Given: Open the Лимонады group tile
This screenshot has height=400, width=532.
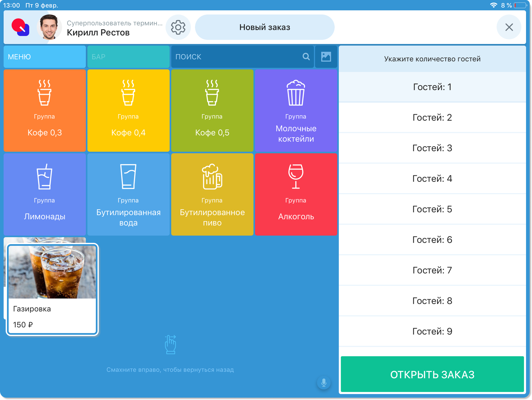Looking at the screenshot, I should pos(44,194).
